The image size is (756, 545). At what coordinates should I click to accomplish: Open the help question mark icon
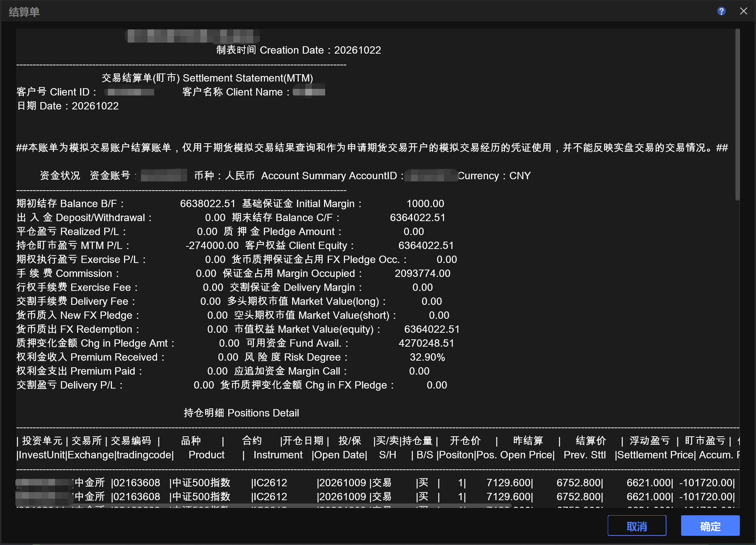point(721,11)
